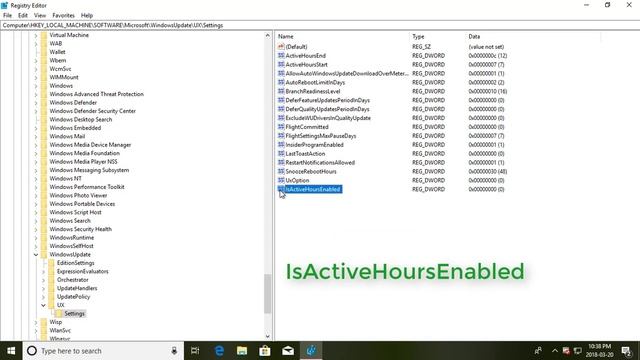Open Mail app from the taskbar

pos(288,351)
